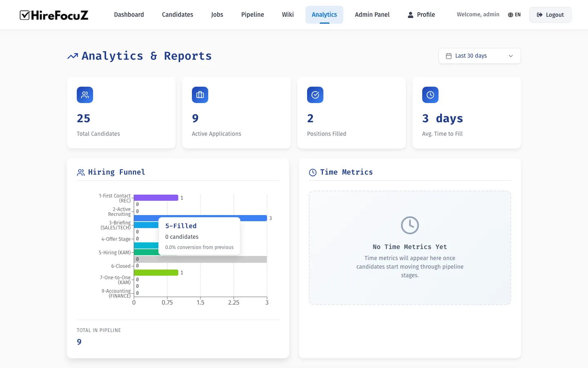Click the Positions Filled checkmark icon
Image resolution: width=588 pixels, height=368 pixels.
pos(315,94)
